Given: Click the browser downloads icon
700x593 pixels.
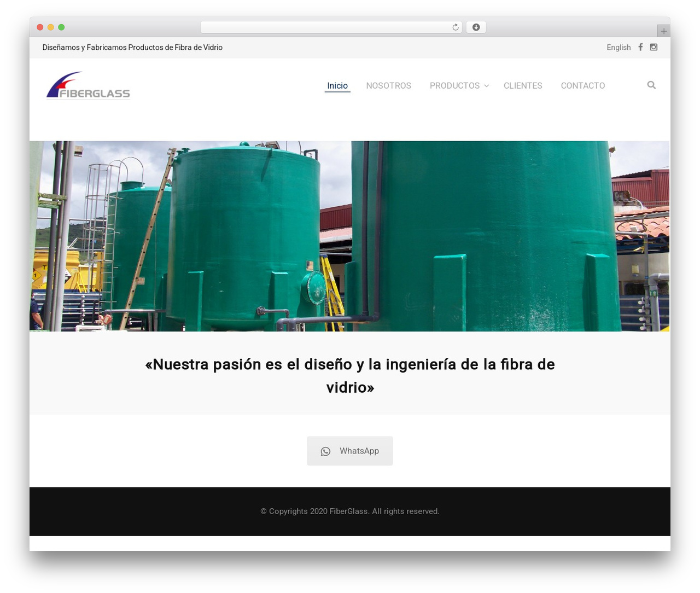Looking at the screenshot, I should point(476,27).
